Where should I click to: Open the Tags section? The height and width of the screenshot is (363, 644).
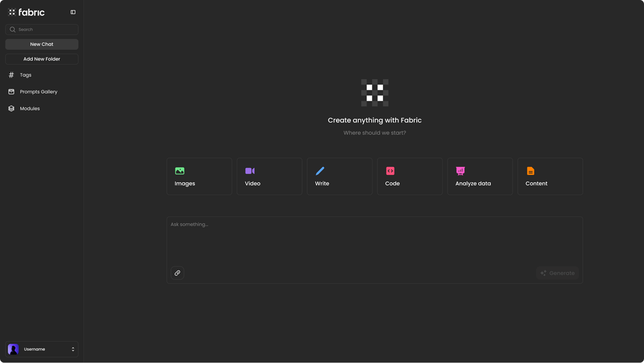(26, 75)
